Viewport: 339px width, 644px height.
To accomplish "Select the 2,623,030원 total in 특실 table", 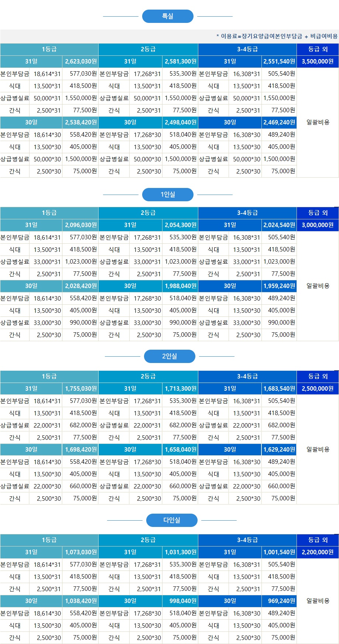I will pyautogui.click(x=81, y=61).
